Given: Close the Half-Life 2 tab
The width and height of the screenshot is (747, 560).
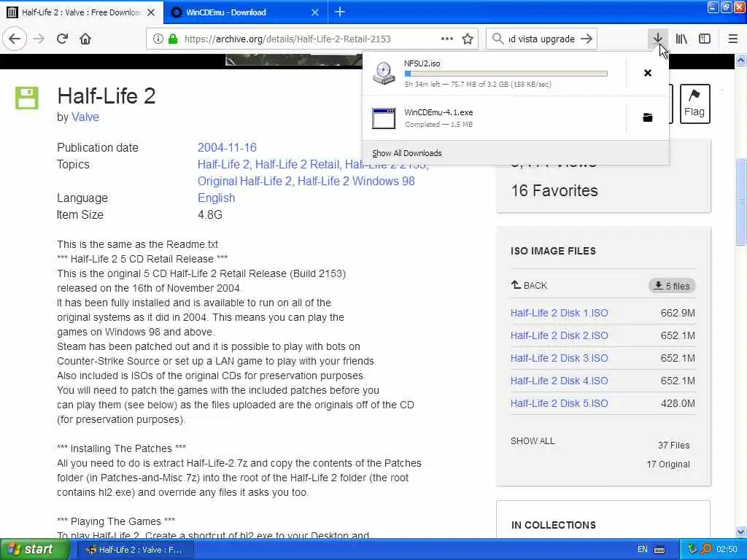Looking at the screenshot, I should [151, 12].
